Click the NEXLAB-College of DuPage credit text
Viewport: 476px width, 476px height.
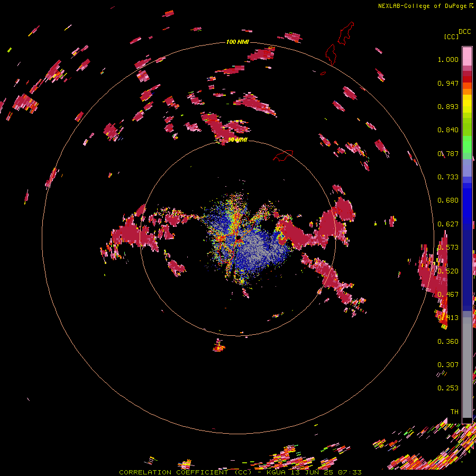pyautogui.click(x=425, y=6)
